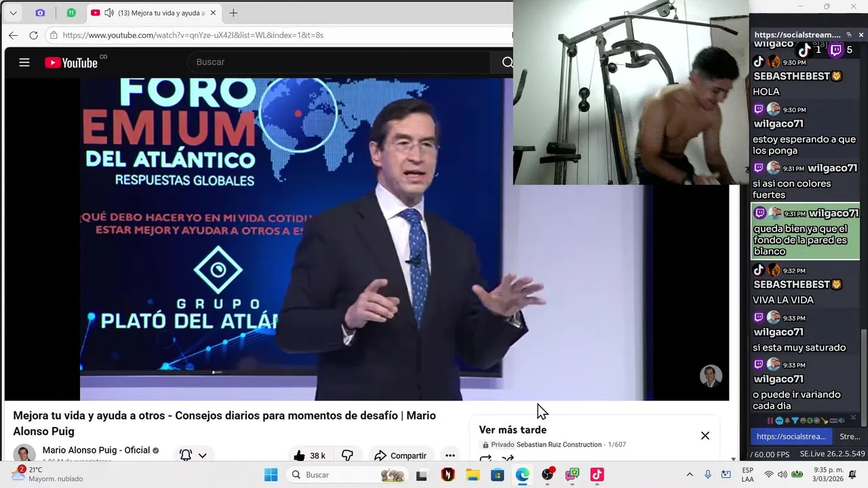Click the address bar site info lock icon

[54, 35]
